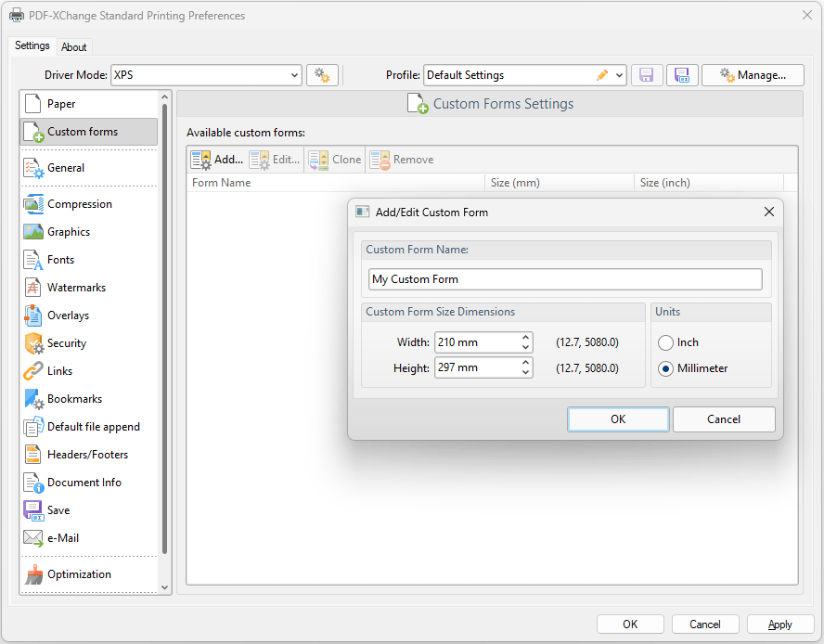Viewport: 824px width, 644px height.
Task: Click the Custom Form Name text field
Action: (x=564, y=279)
